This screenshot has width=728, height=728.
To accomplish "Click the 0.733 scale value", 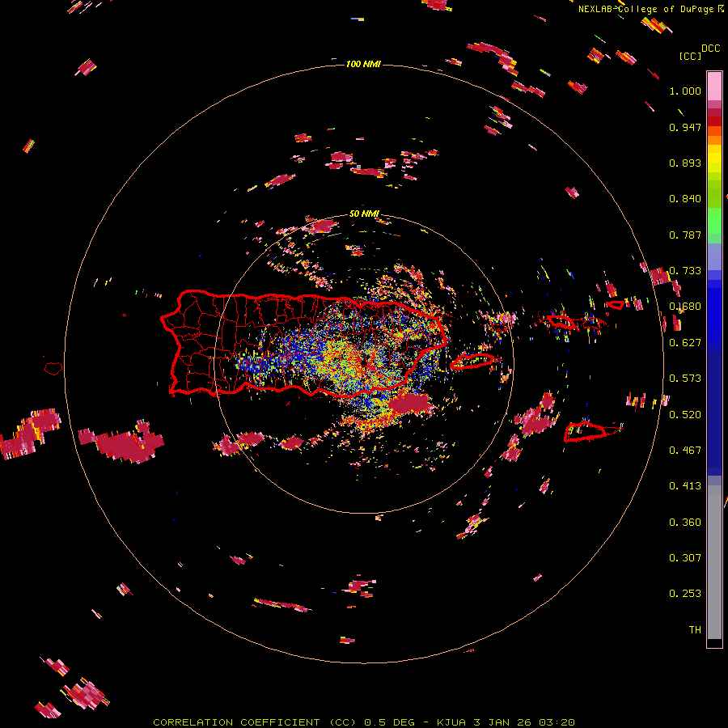I will click(685, 271).
